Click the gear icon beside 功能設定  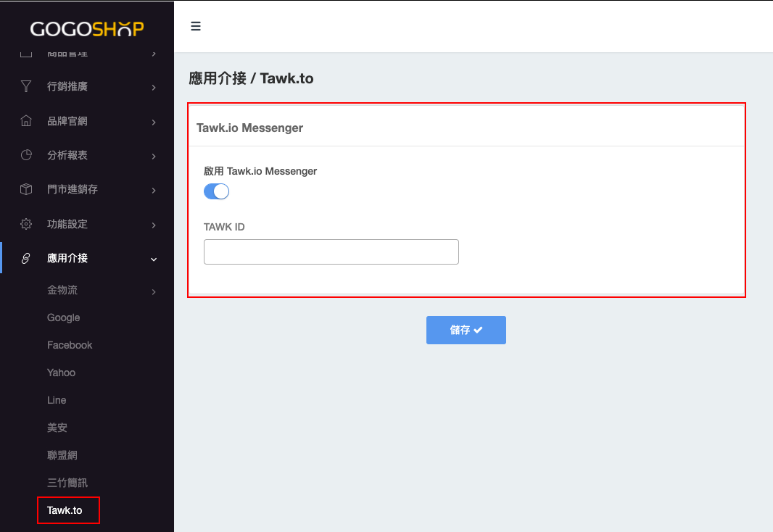pyautogui.click(x=26, y=224)
